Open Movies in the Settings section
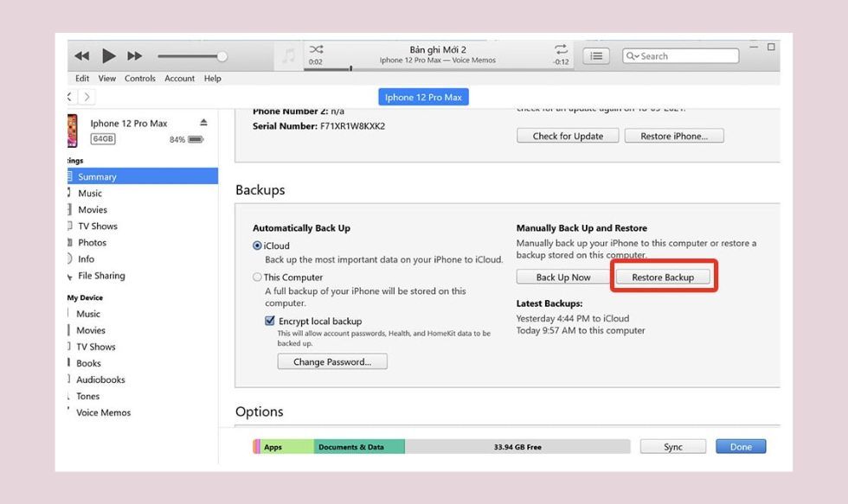 pos(93,209)
